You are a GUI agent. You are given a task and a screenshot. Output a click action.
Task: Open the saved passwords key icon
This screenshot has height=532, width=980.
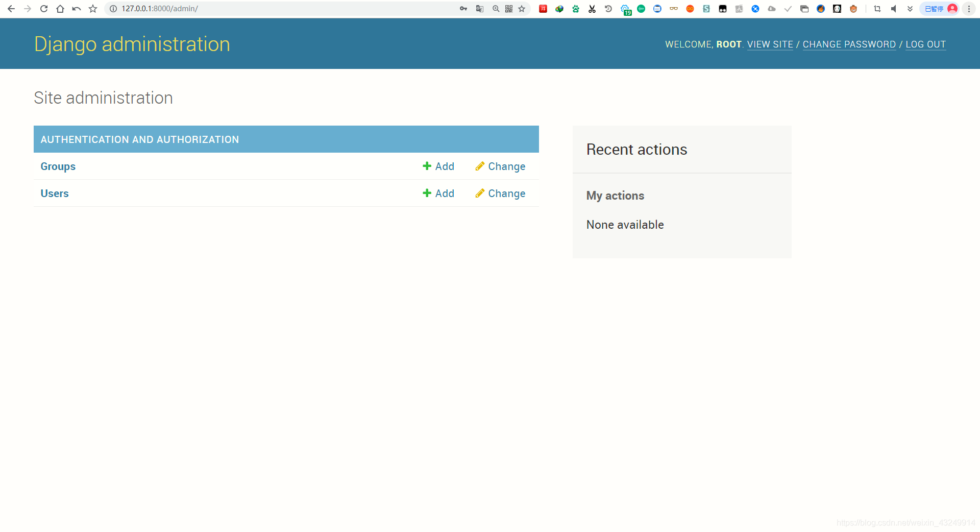(x=463, y=9)
